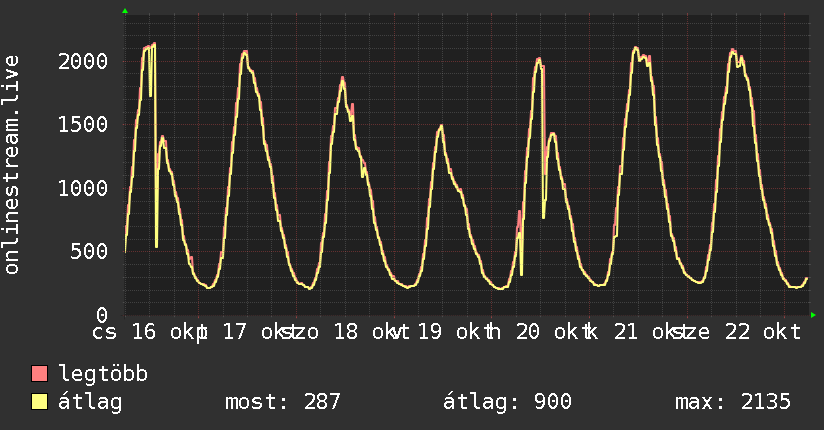Click the yellow átlag legend swatch
824x430 pixels.
pyautogui.click(x=39, y=402)
